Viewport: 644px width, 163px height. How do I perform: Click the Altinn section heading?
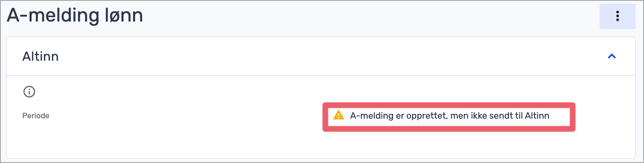[40, 56]
